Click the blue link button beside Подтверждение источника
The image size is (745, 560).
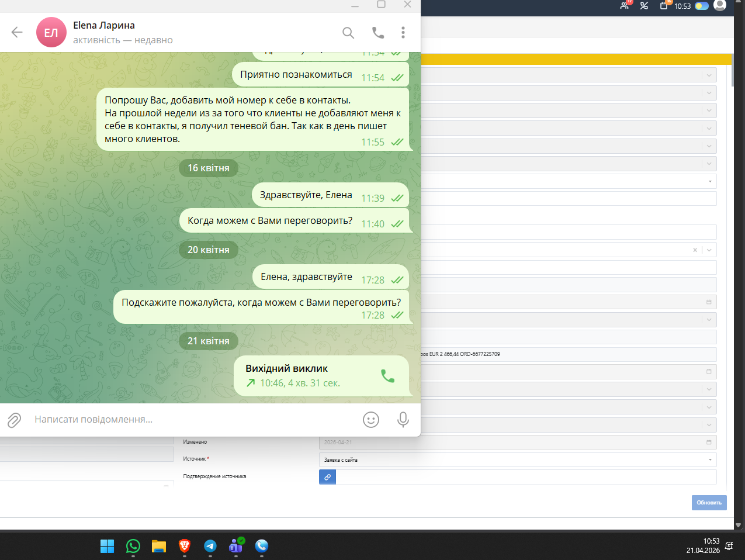[327, 477]
